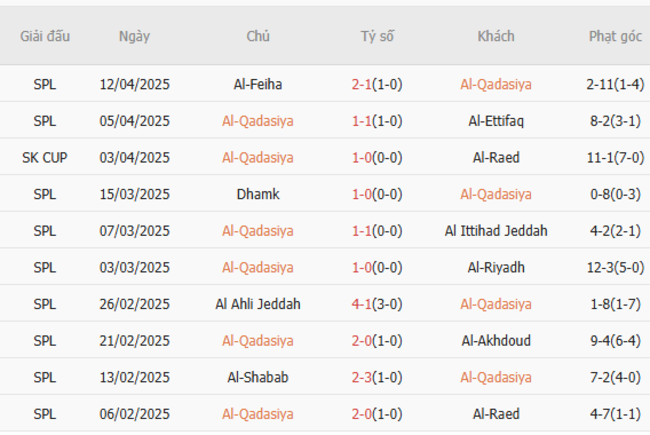Select Dhamk in the home column
Image resolution: width=650 pixels, height=435 pixels.
[x=257, y=194]
